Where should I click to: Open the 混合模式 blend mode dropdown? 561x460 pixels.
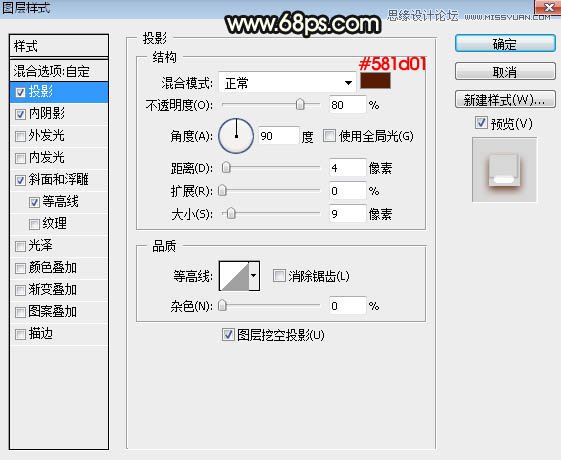pyautogui.click(x=287, y=83)
